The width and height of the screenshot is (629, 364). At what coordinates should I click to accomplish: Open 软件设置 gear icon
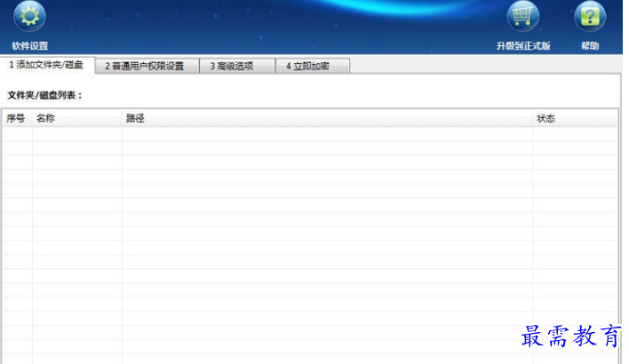click(29, 16)
